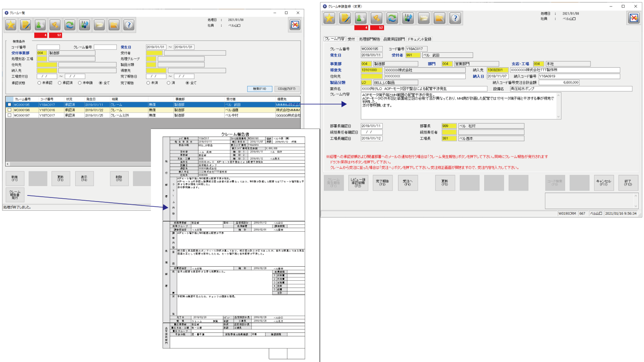The height and width of the screenshot is (362, 644).
Task: Click the notepad edit icon in クレーム一覧 window
Action: 26,25
